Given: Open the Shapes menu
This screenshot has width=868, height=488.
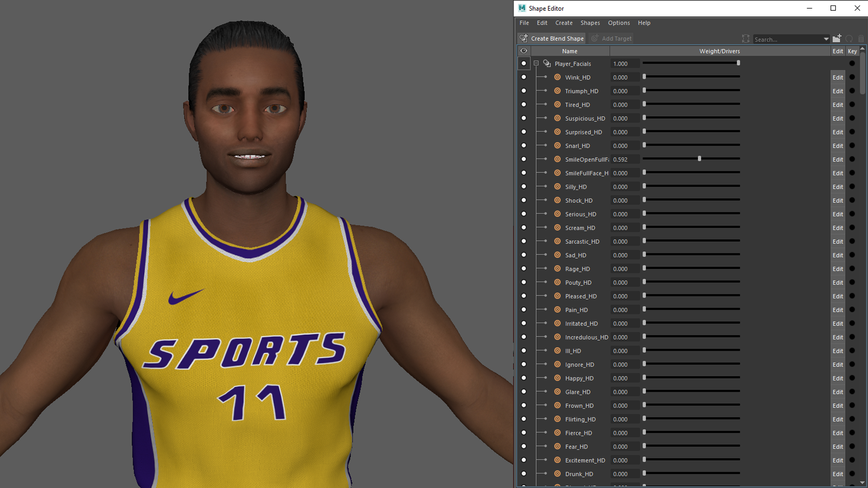Looking at the screenshot, I should (590, 23).
